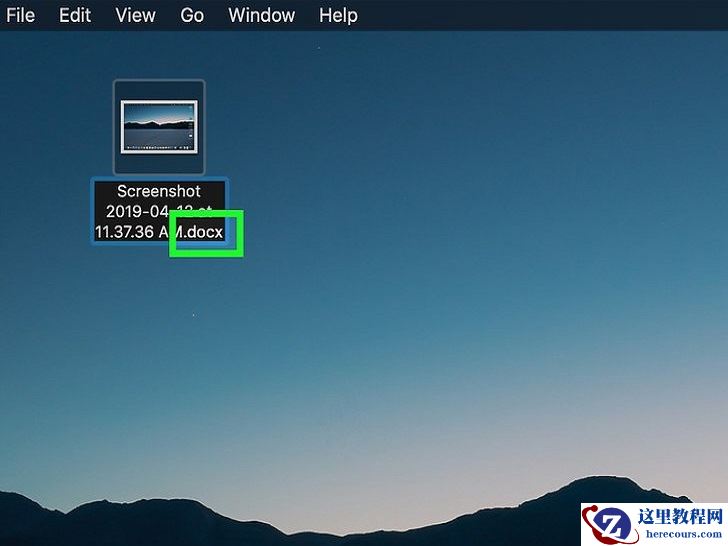Screen dimensions: 728x546
Task: Open the Window menu
Action: coord(261,15)
